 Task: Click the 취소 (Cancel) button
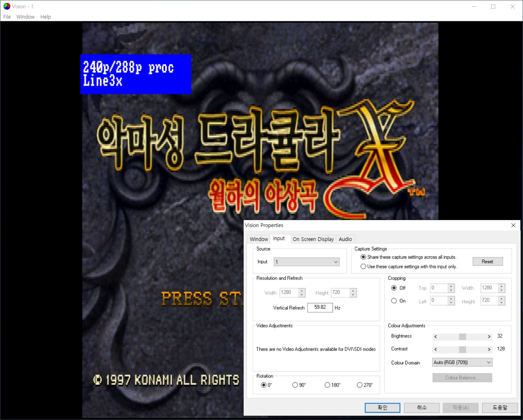click(x=422, y=408)
